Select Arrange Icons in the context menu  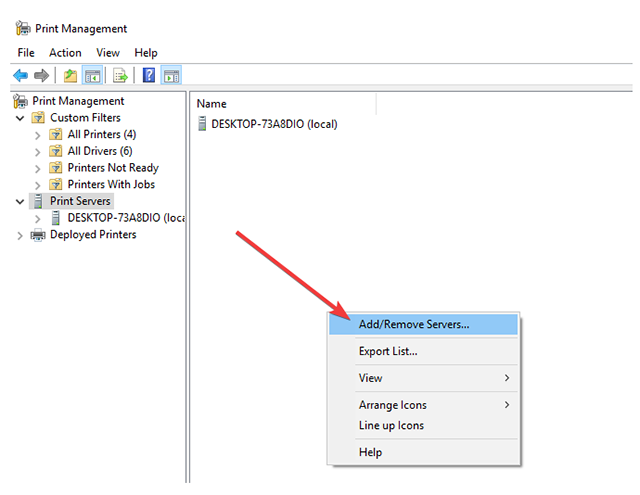[423, 405]
